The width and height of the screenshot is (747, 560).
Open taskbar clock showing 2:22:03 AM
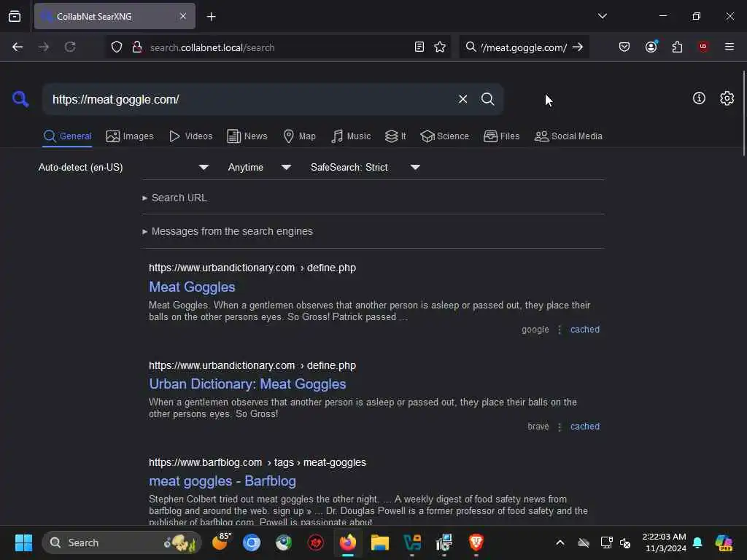664,542
